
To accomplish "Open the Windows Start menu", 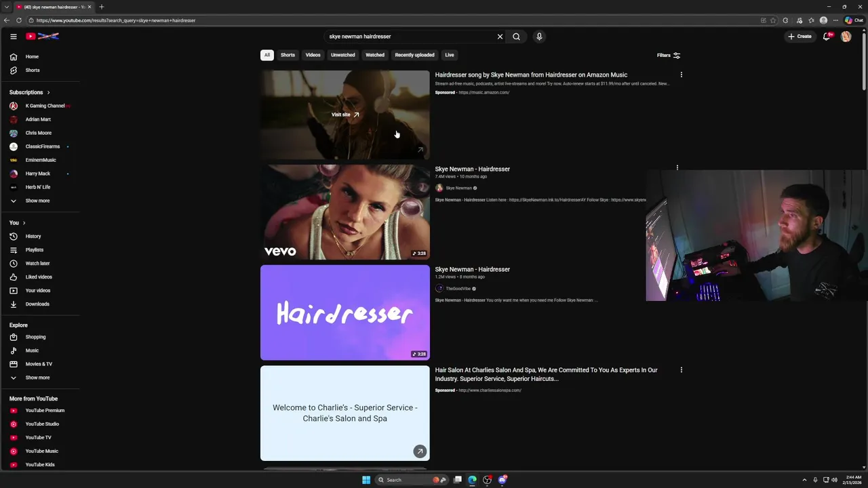I will (366, 480).
